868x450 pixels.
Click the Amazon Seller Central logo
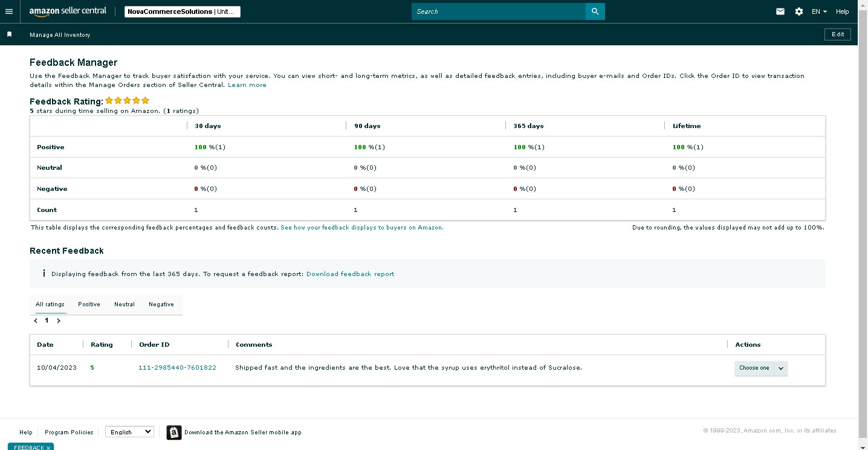coord(68,11)
